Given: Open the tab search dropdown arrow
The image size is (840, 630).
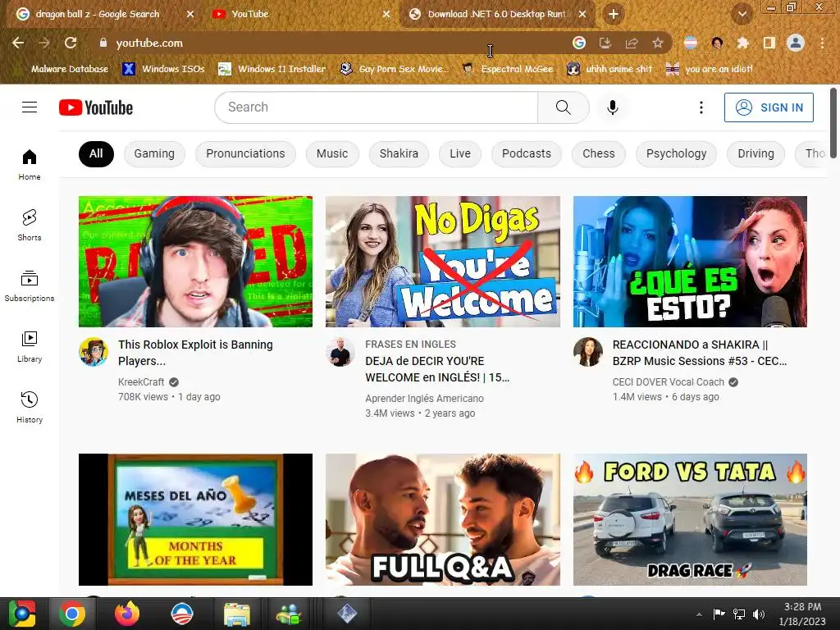Looking at the screenshot, I should point(742,14).
